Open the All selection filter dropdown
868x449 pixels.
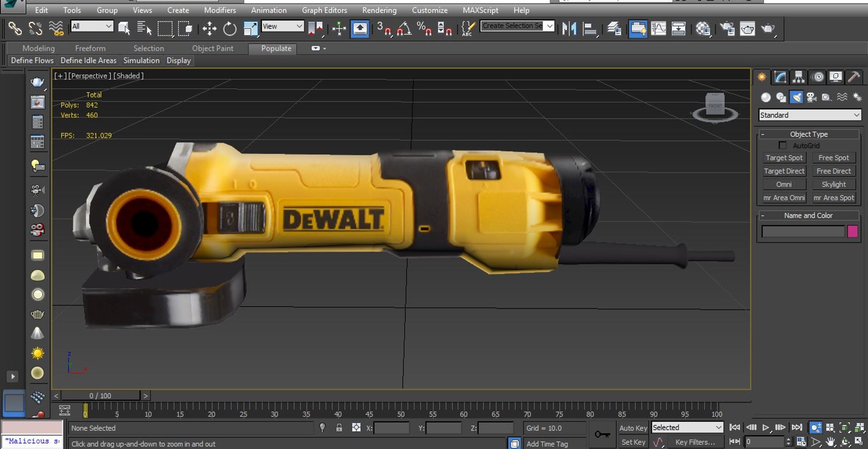coord(92,26)
